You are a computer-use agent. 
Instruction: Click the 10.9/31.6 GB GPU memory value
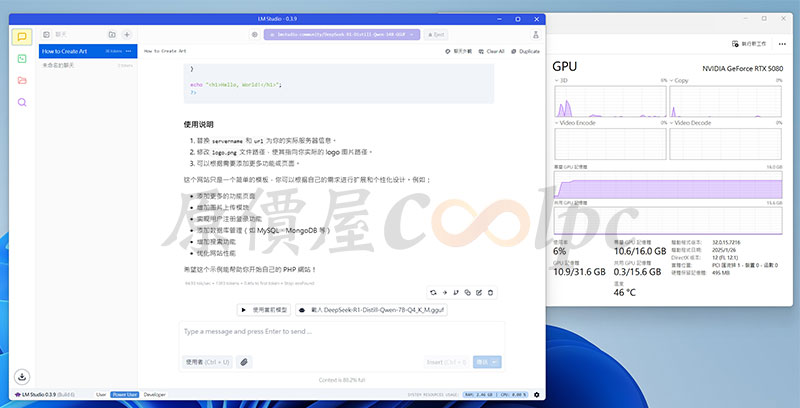(580, 272)
